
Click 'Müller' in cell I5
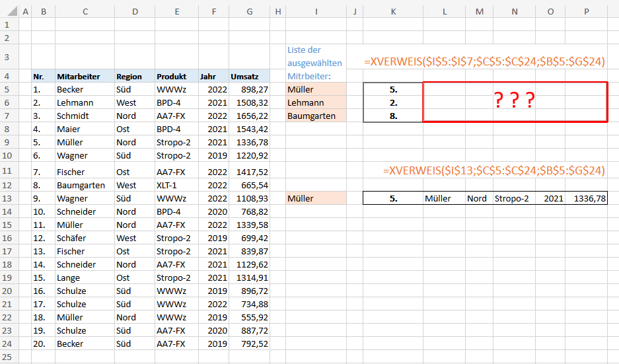[316, 90]
